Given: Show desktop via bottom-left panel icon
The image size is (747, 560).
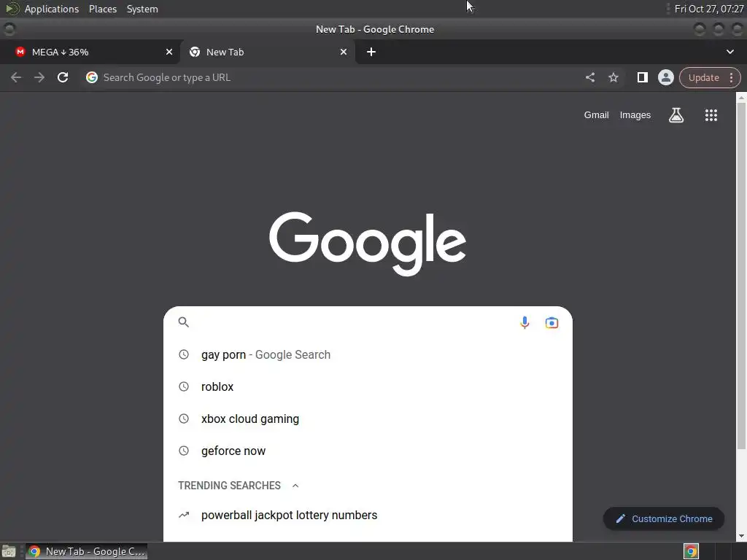Looking at the screenshot, I should [8, 551].
